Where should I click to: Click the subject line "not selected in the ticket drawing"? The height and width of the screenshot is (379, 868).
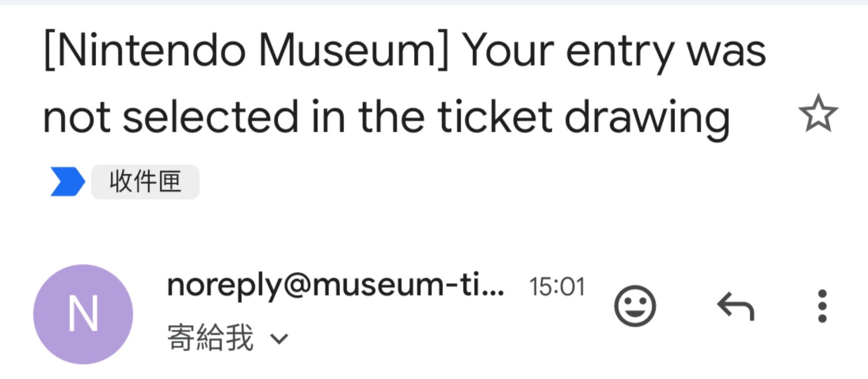386,117
